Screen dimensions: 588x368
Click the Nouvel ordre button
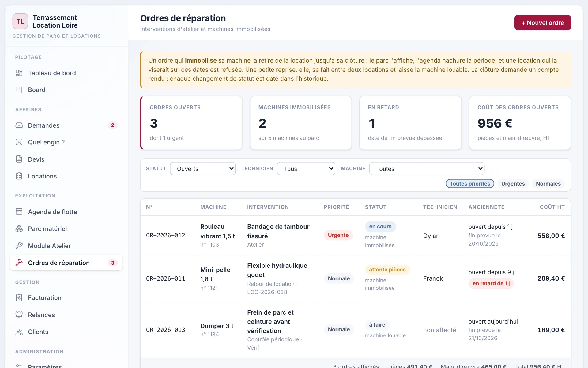(x=542, y=23)
